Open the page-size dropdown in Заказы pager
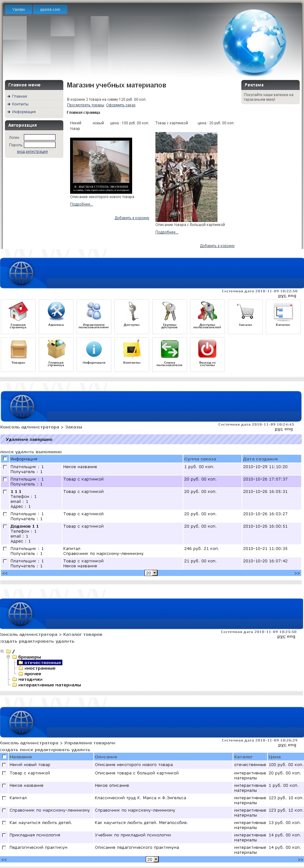The image size is (304, 868). pos(151,573)
